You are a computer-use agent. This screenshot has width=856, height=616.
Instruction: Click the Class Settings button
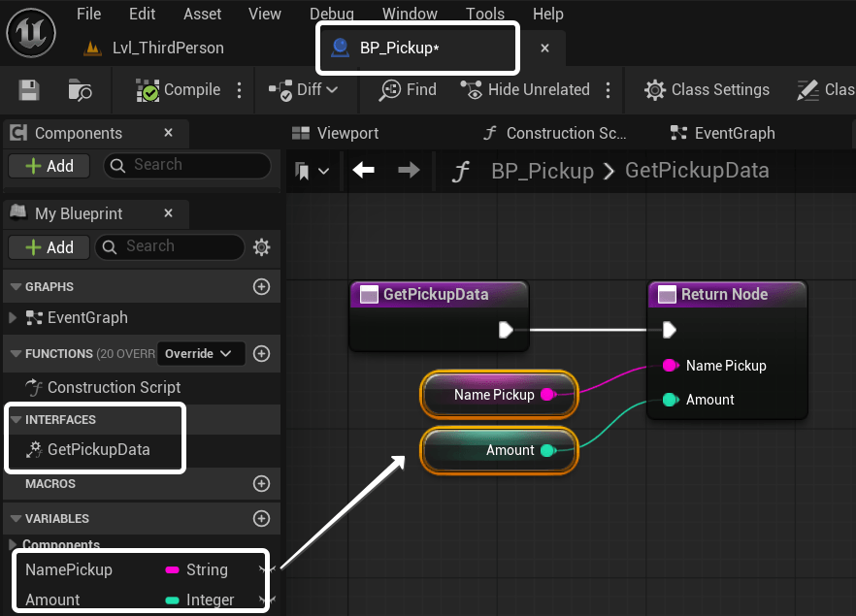pos(708,90)
